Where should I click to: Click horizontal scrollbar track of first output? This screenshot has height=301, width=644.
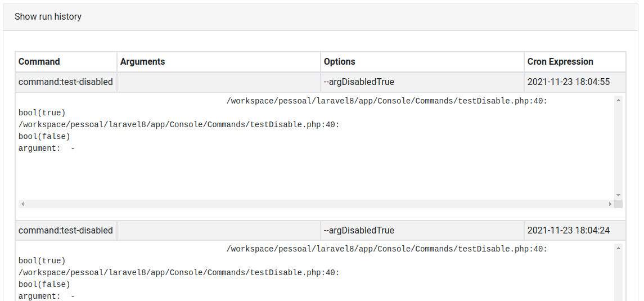pyautogui.click(x=315, y=204)
